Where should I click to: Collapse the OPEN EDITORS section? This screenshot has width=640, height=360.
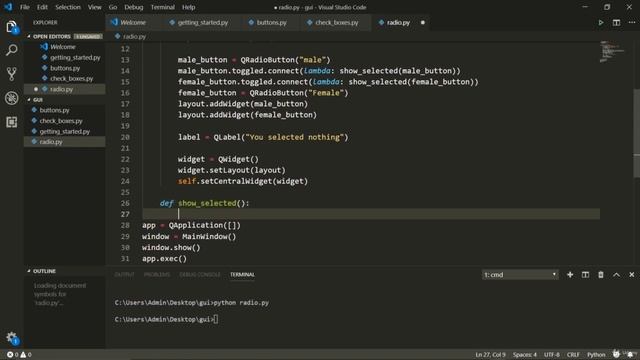click(51, 36)
